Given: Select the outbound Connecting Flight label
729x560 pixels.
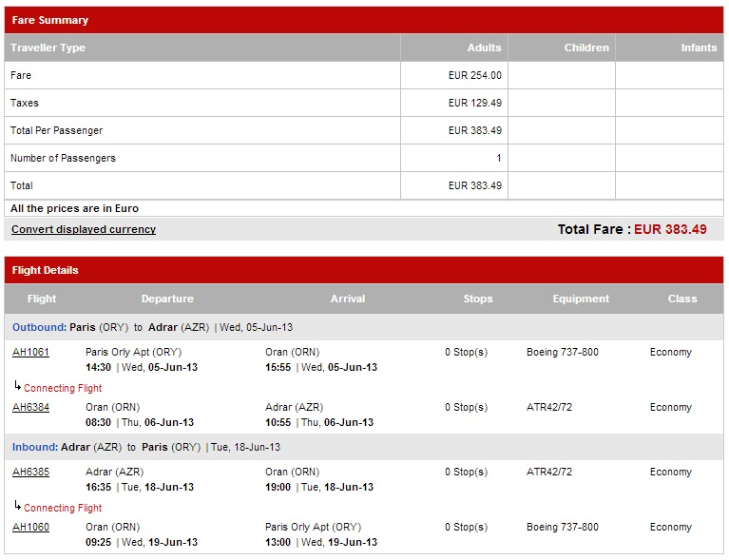Looking at the screenshot, I should pos(63,388).
